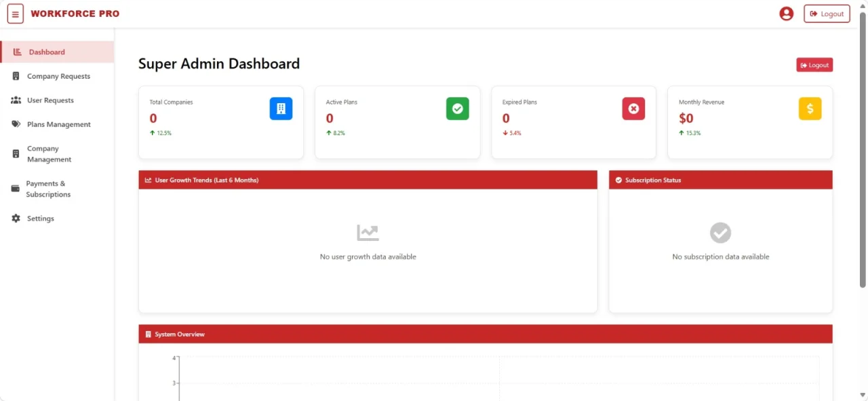868x401 pixels.
Task: Click the building icon beside Company Requests
Action: (x=16, y=76)
